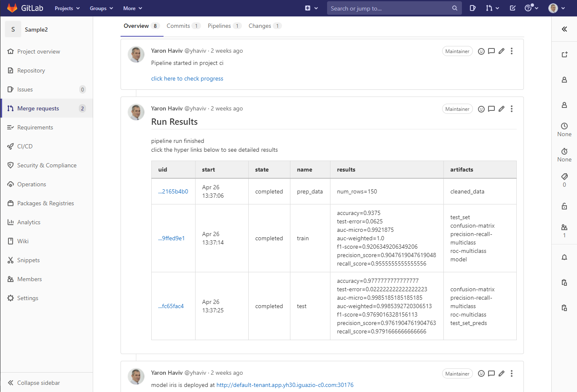
Task: Click Yaron Haviv avatar on Run Results comment
Action: [x=136, y=112]
